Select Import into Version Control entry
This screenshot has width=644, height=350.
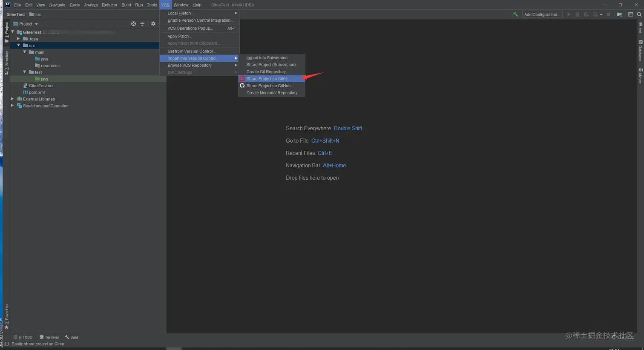[199, 58]
